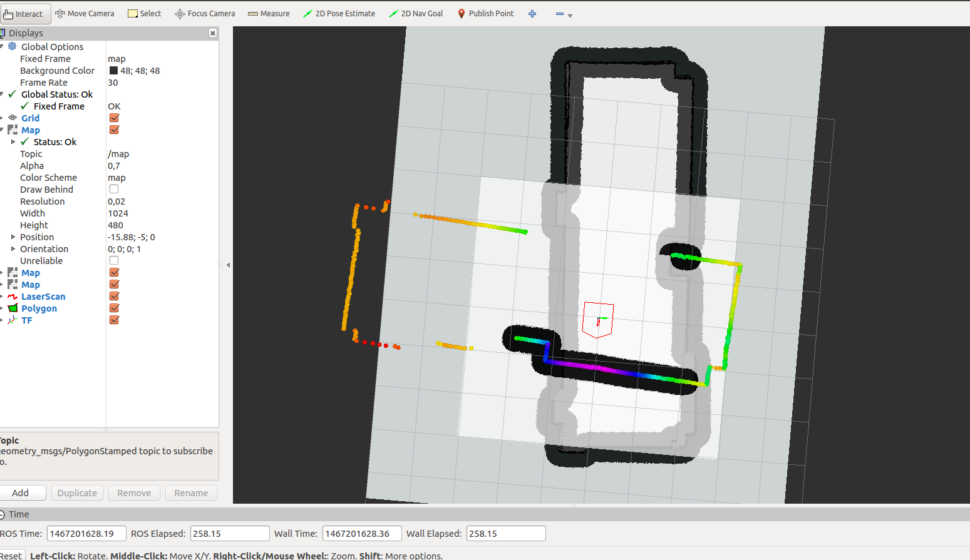Open the toolbar dropdown arrow
970x560 pixels.
570,16
